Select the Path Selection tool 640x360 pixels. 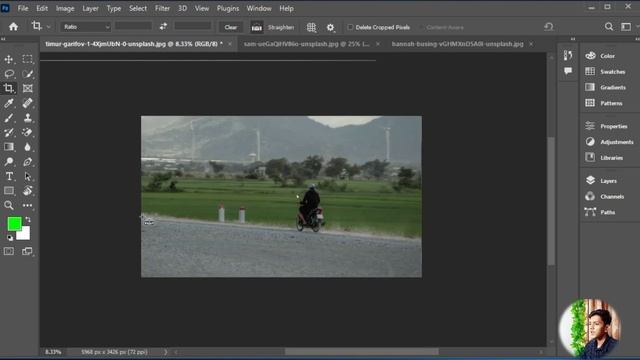(x=27, y=176)
